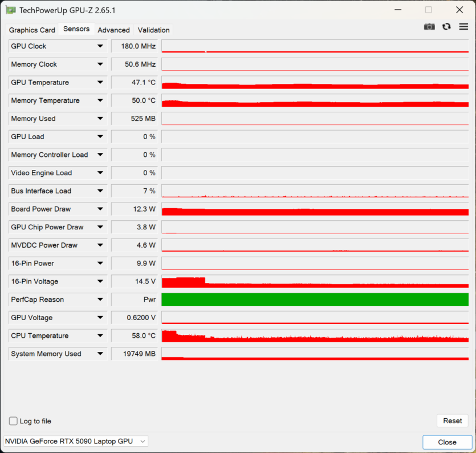Switch to the Graphics Card tab
This screenshot has width=476, height=453.
coord(32,30)
